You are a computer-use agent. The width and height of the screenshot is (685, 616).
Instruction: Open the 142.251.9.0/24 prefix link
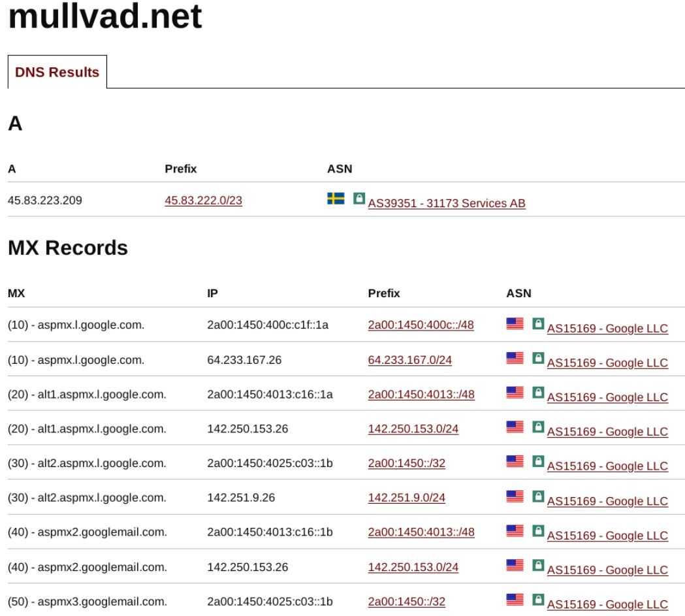coord(406,498)
